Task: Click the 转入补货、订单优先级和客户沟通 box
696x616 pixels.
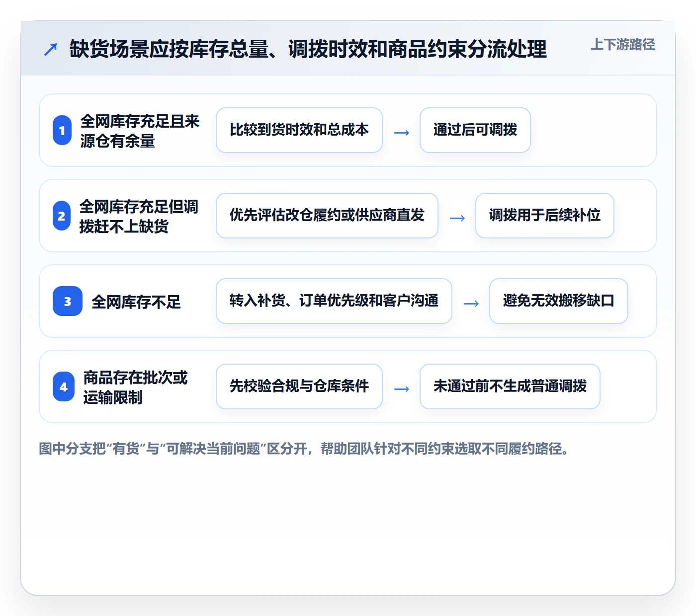Action: (x=334, y=301)
